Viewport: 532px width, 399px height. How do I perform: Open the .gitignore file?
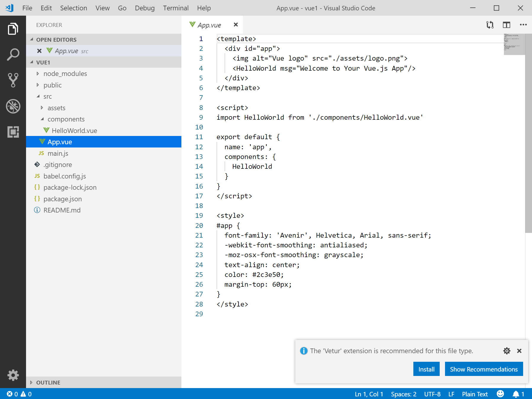click(x=104, y=165)
